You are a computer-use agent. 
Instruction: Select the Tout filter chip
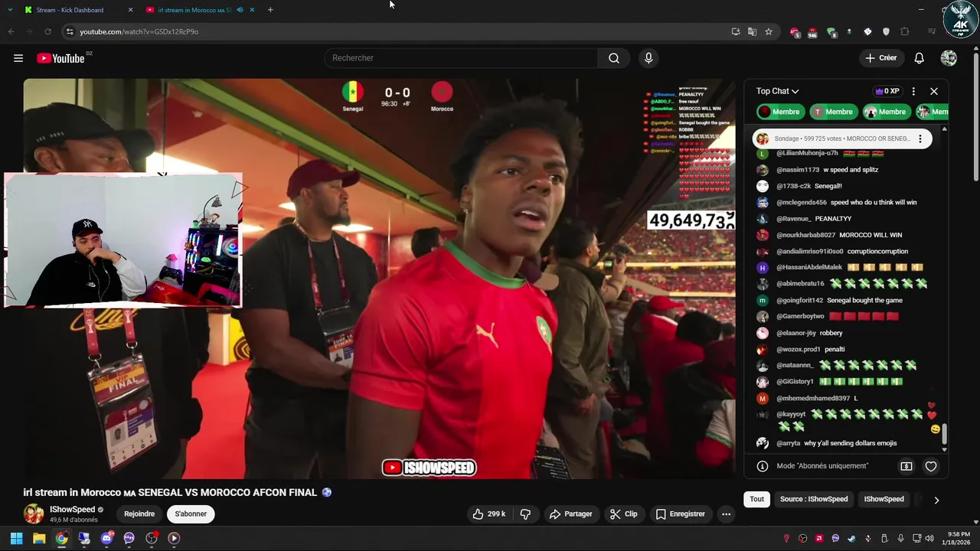756,499
